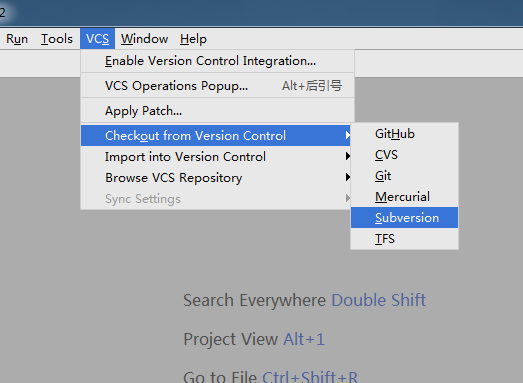Select Git in checkout submenu
Screen dimensions: 523x383
pyautogui.click(x=405, y=176)
